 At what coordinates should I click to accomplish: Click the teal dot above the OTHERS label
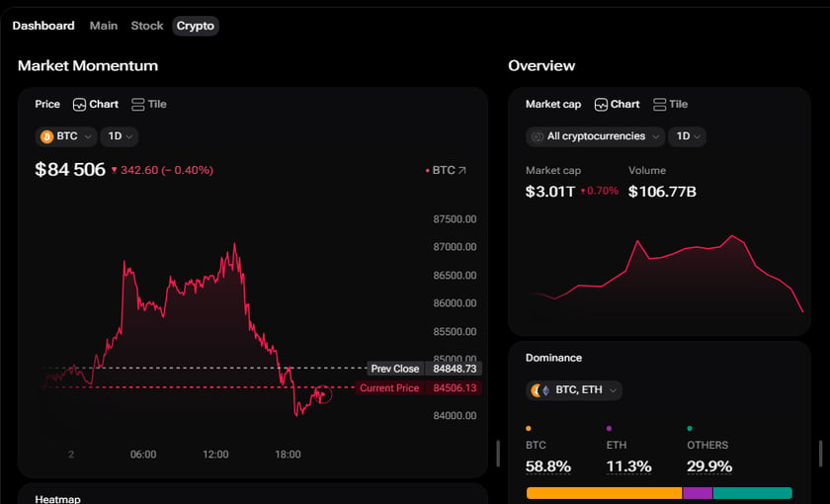click(690, 428)
